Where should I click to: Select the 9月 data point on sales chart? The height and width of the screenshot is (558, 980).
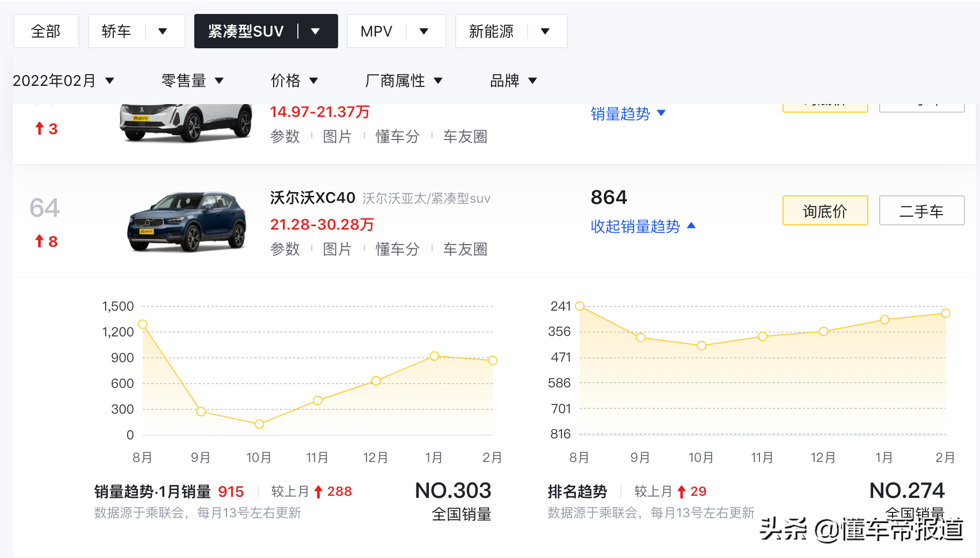point(201,412)
